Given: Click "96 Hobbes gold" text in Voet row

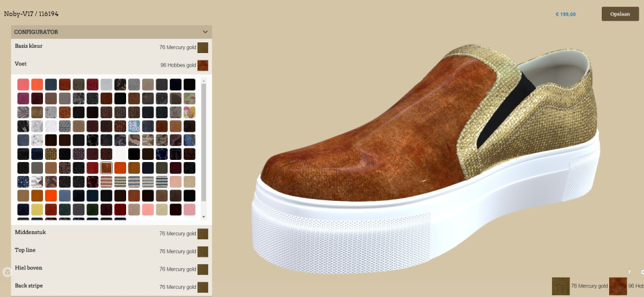Looking at the screenshot, I should click(178, 65).
